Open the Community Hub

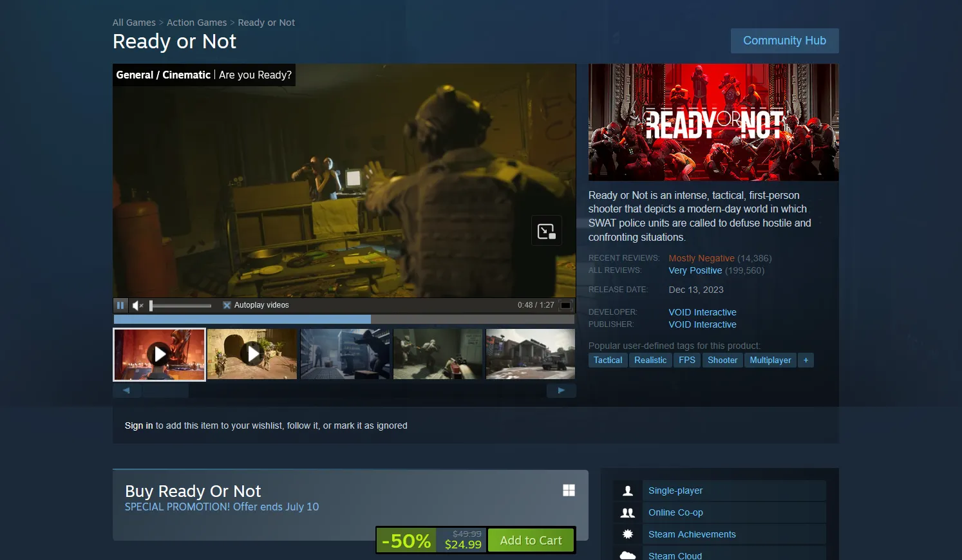[x=784, y=41]
